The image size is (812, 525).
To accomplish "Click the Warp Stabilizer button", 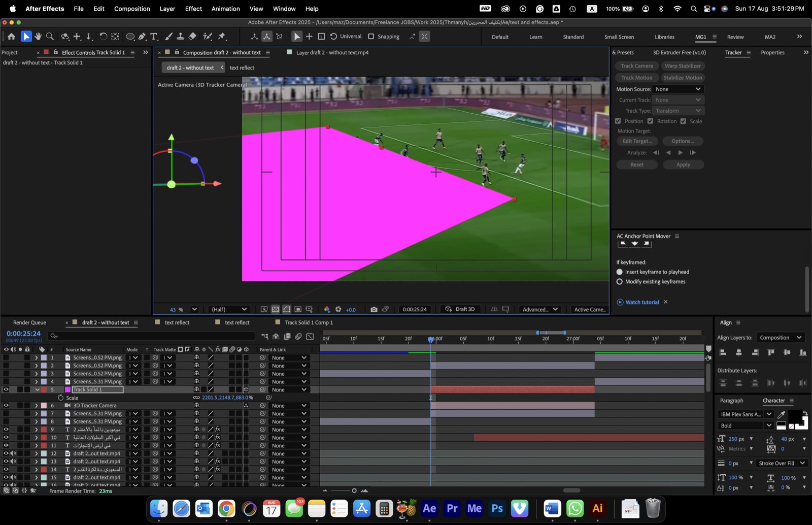I will 683,66.
